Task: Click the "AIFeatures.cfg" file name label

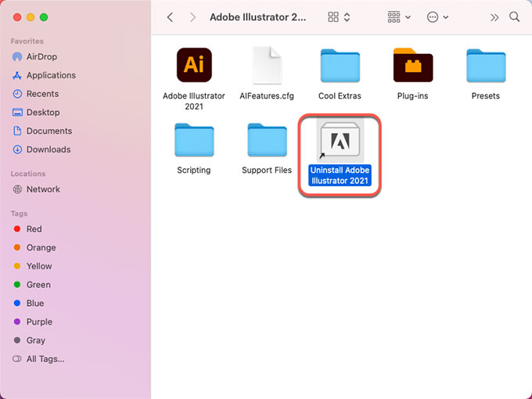Action: pos(267,96)
